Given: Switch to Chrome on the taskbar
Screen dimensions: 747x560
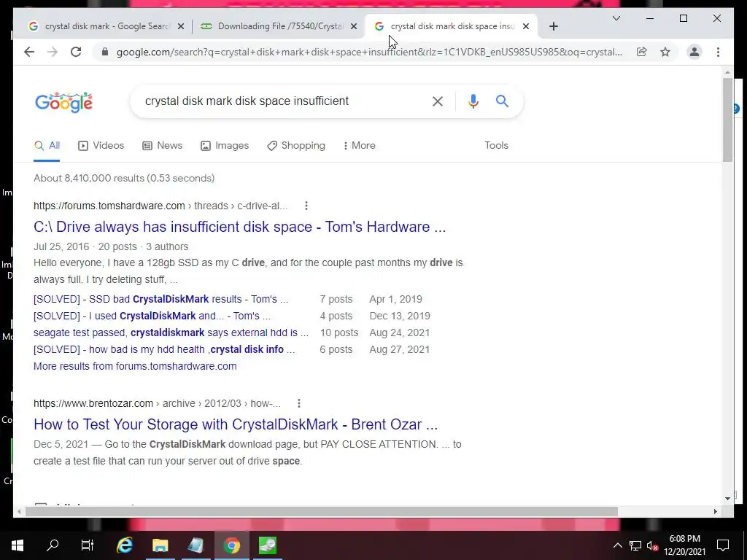Looking at the screenshot, I should (x=231, y=545).
